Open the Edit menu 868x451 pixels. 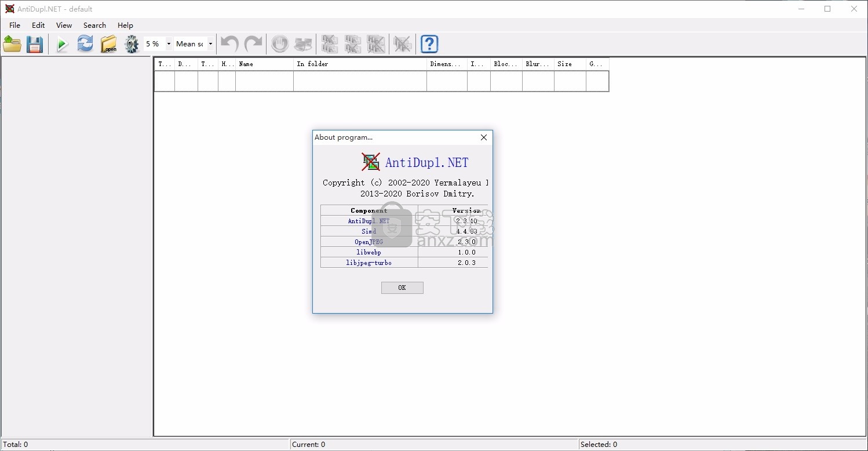38,26
